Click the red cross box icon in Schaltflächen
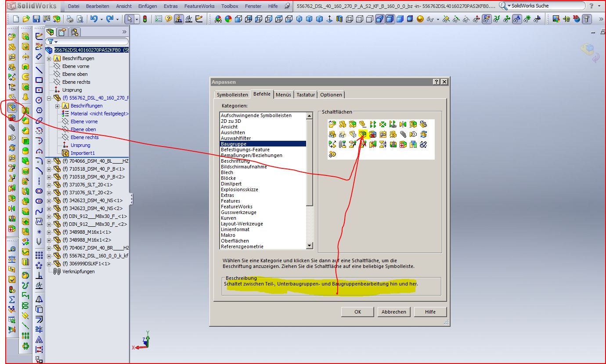The width and height of the screenshot is (606, 364). click(x=403, y=144)
